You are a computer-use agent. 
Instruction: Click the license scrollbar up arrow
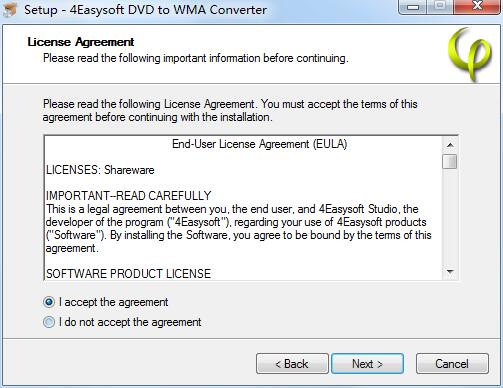click(450, 145)
